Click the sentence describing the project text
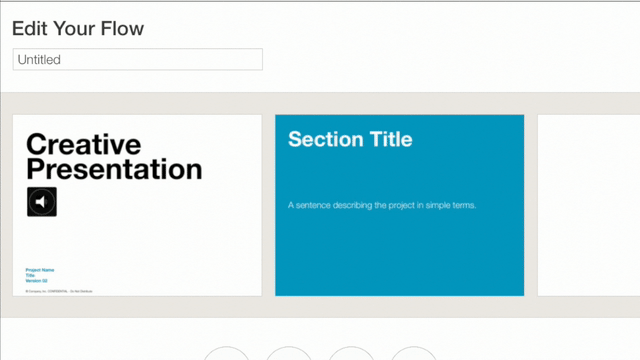Image resolution: width=640 pixels, height=360 pixels. click(382, 205)
